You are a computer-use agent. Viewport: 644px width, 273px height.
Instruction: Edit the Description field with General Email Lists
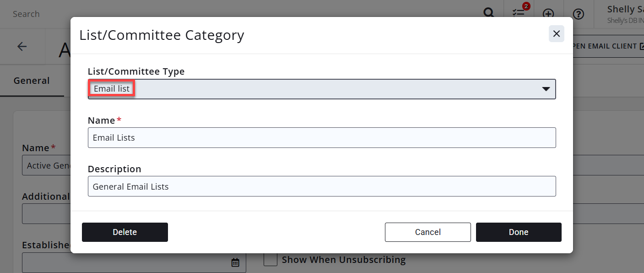click(322, 186)
